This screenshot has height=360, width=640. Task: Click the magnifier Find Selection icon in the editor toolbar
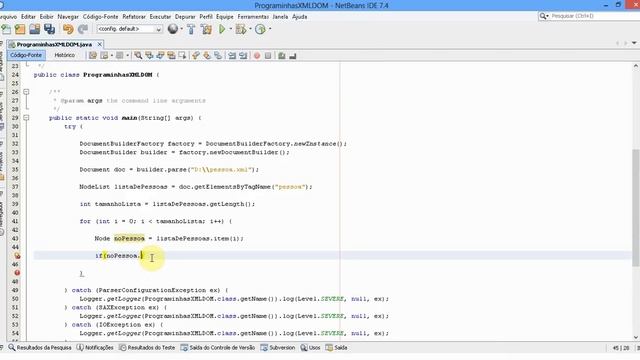point(138,56)
